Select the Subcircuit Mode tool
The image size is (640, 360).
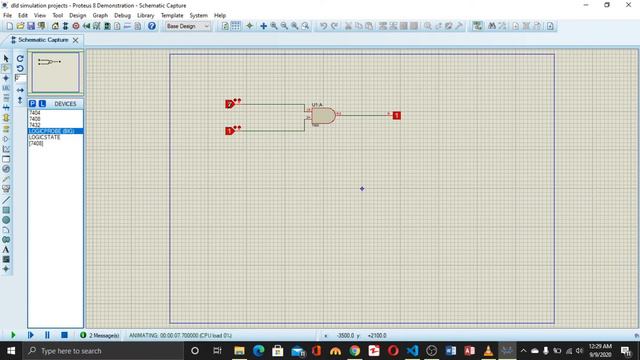(x=6, y=118)
